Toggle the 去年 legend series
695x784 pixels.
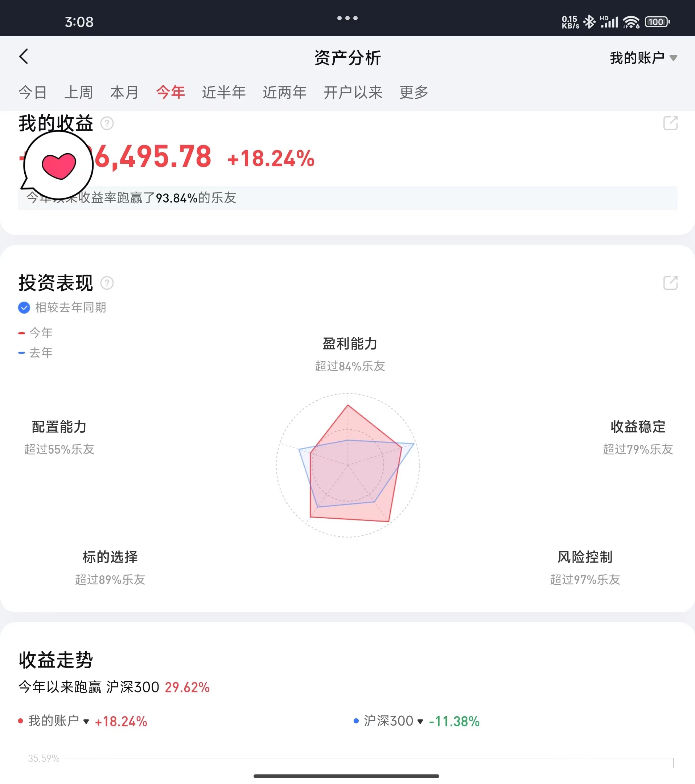pyautogui.click(x=36, y=352)
